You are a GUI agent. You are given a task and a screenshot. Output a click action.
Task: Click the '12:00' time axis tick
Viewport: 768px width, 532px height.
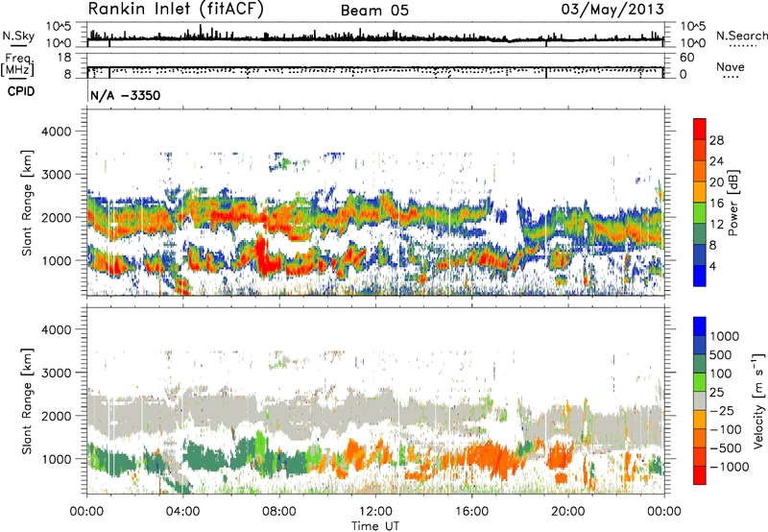pyautogui.click(x=375, y=512)
